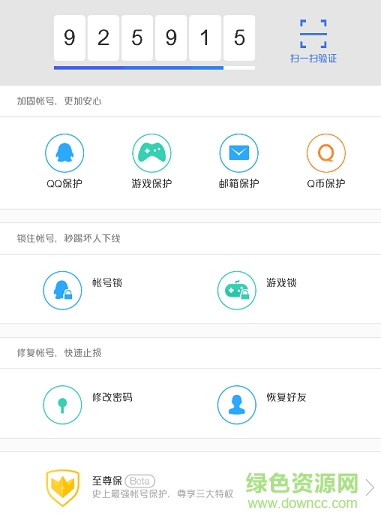This screenshot has width=381, height=522.
Task: Select the 邮箱保护 label
Action: click(x=239, y=183)
